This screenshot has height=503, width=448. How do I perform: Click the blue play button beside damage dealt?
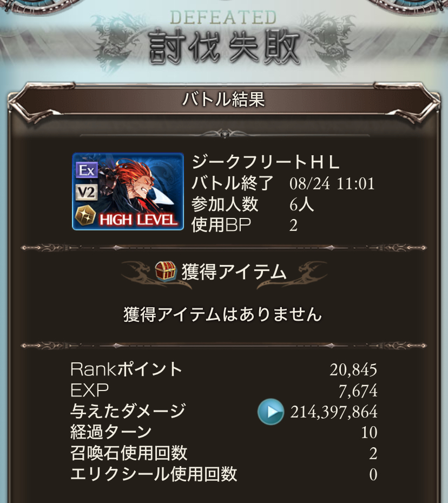click(x=271, y=411)
